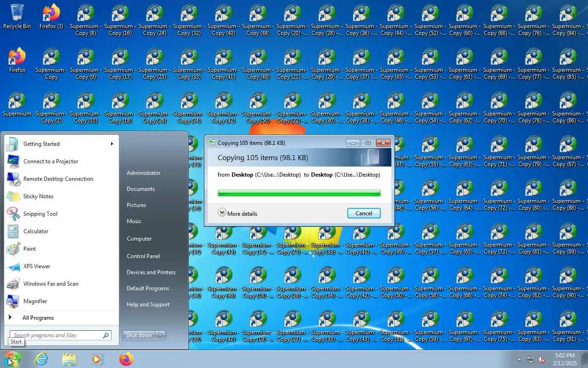The width and height of the screenshot is (588, 368).
Task: Focus the Search programs and files box
Action: coord(61,335)
